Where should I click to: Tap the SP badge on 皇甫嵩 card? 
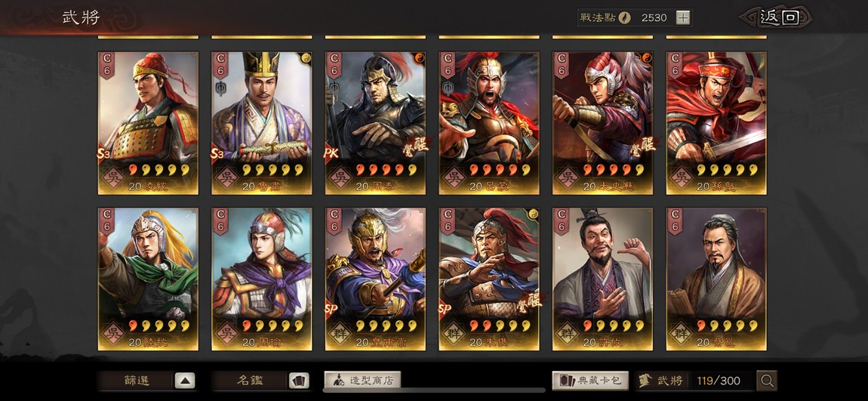332,310
